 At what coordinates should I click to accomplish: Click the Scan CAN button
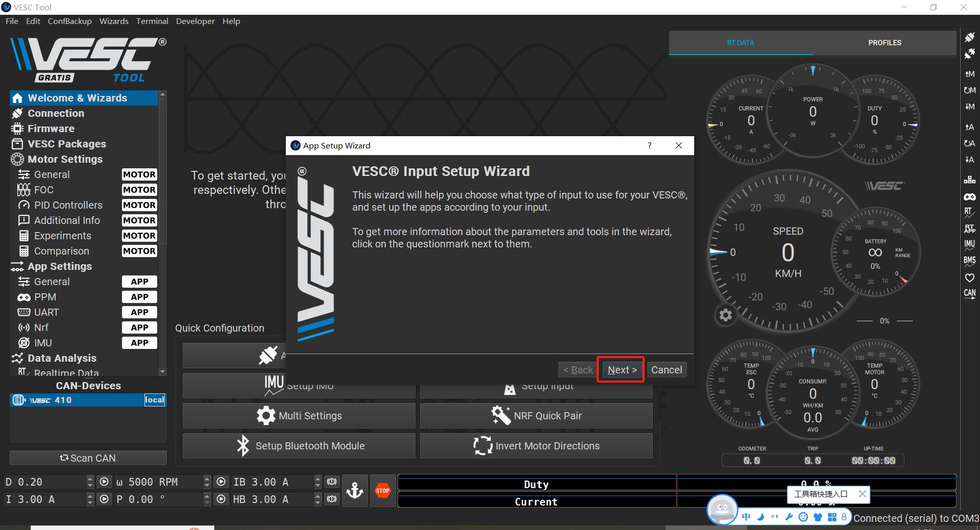pyautogui.click(x=88, y=458)
